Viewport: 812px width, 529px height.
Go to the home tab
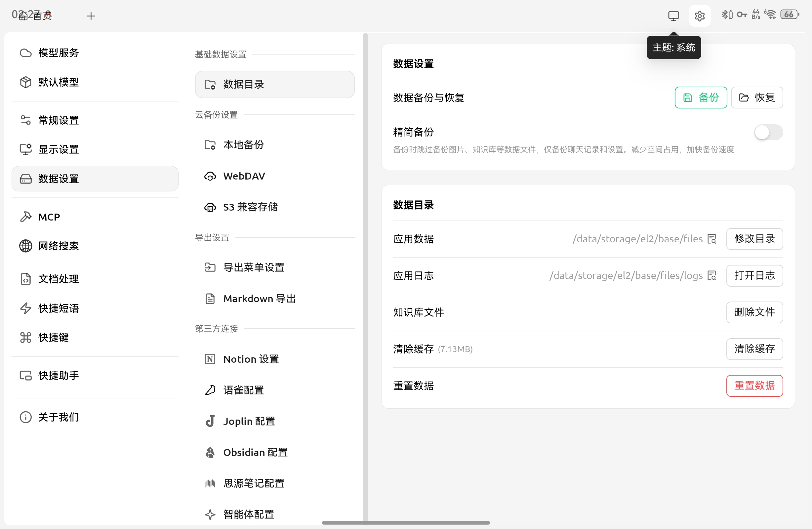pos(35,16)
